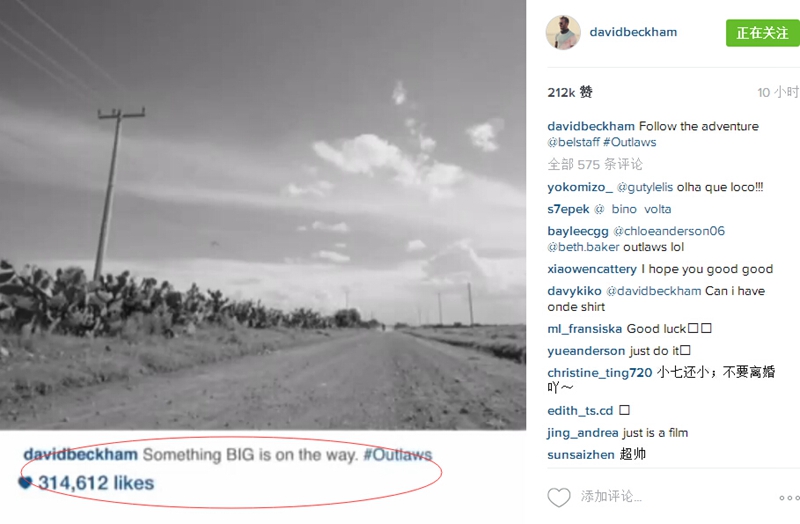Click the blue heart beside 314,612 likes
The height and width of the screenshot is (524, 800).
(x=25, y=482)
